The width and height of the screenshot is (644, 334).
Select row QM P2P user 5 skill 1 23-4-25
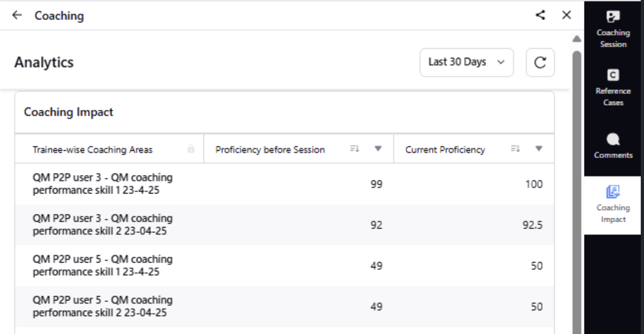[285, 265]
